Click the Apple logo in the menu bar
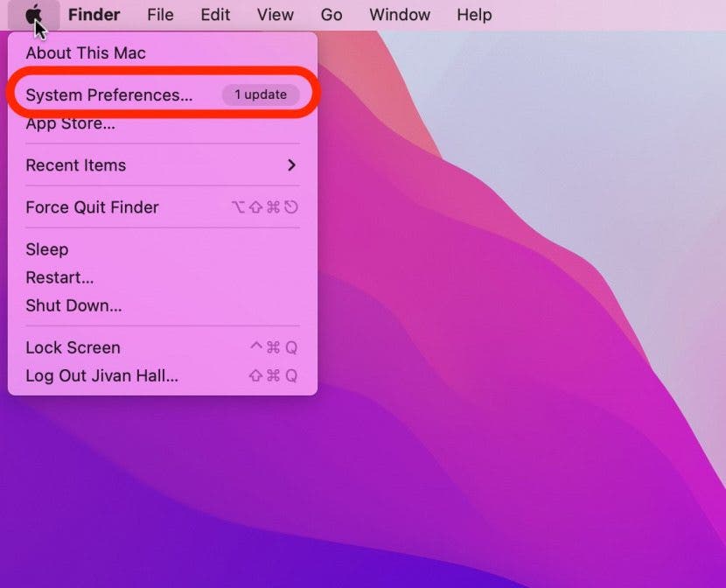The height and width of the screenshot is (588, 726). coord(33,15)
